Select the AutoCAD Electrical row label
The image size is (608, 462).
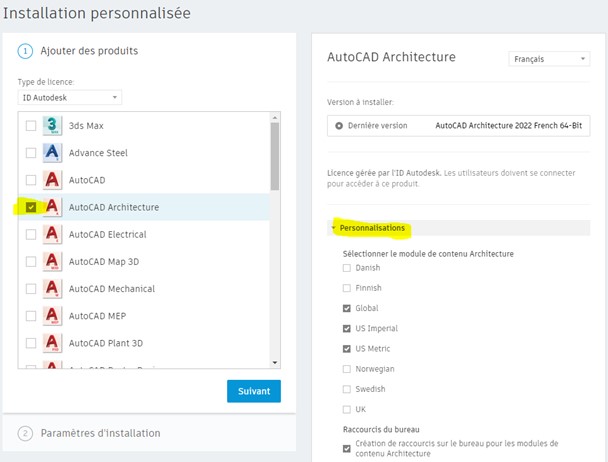pos(107,234)
